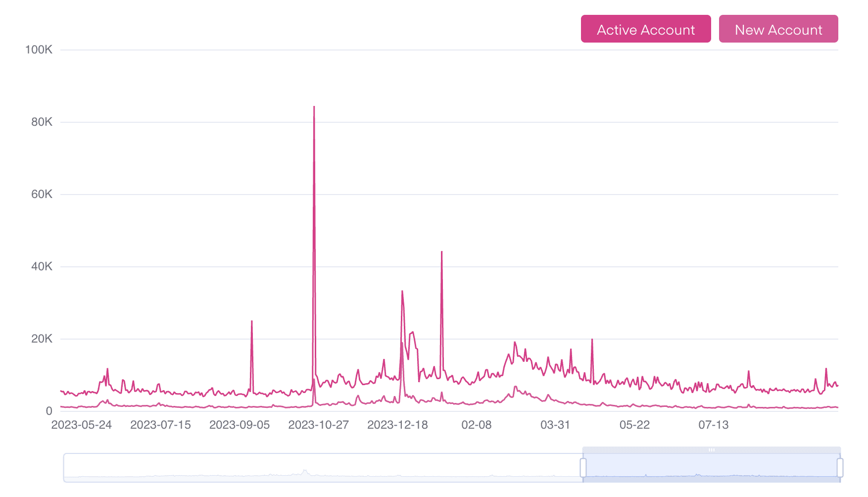Click the 2023-09-05 axis label

240,425
